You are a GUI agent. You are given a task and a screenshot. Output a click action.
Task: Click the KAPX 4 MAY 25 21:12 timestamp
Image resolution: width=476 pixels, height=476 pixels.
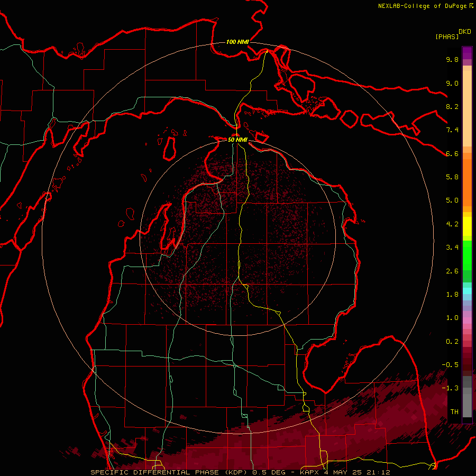[x=345, y=472]
